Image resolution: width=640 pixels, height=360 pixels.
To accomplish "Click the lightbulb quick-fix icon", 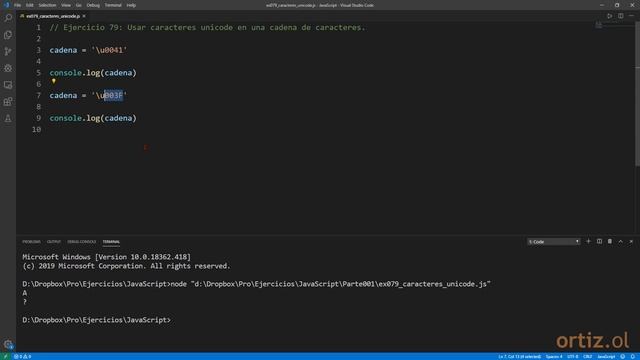I will (x=53, y=81).
